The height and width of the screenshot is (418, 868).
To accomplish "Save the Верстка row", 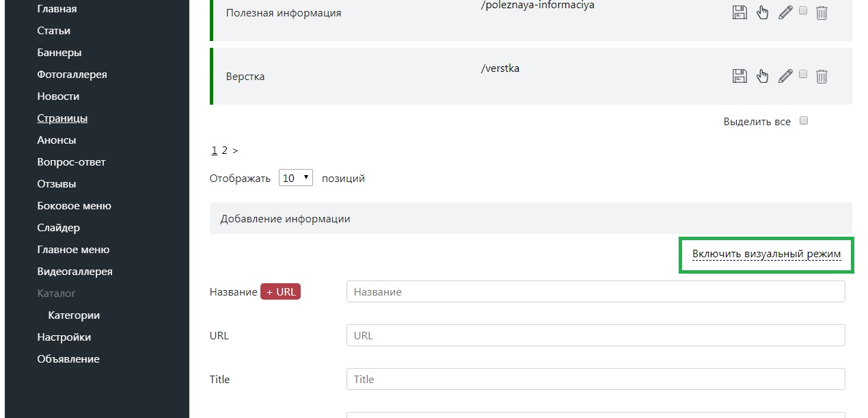I will tap(740, 76).
